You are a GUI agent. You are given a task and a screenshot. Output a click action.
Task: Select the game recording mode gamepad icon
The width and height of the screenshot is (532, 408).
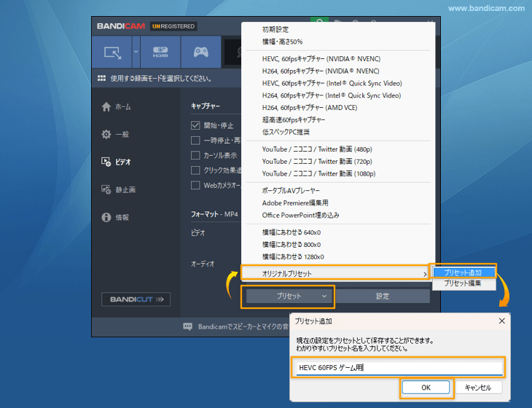pos(201,52)
